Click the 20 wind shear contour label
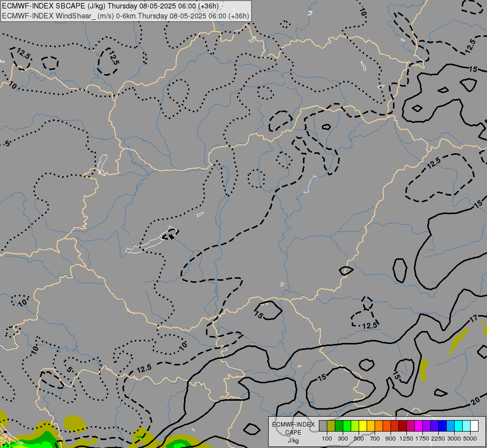This screenshot has height=448, width=487. coord(475,401)
